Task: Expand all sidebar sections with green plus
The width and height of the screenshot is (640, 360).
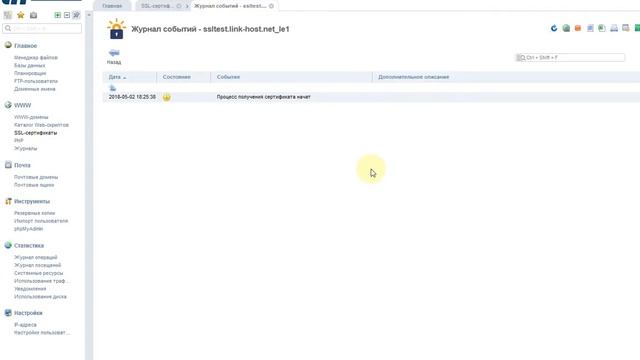Action: [x=58, y=15]
